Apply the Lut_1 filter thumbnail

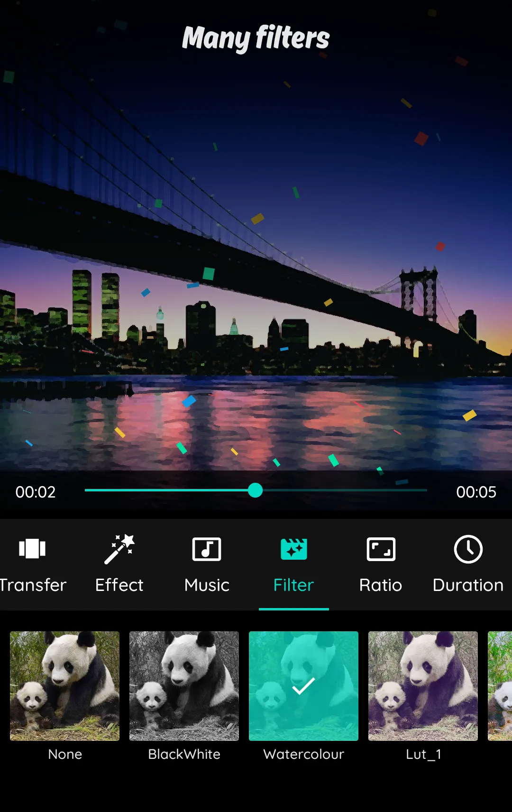tap(423, 686)
